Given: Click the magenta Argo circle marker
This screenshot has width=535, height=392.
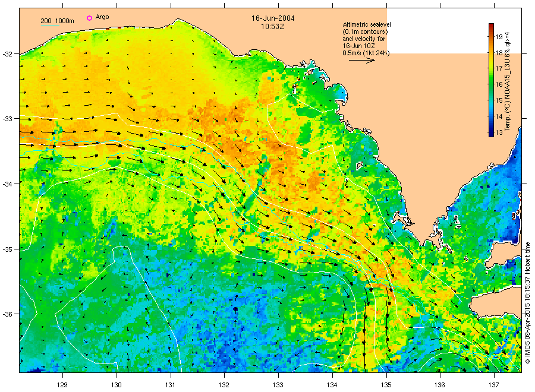Looking at the screenshot, I should 89,18.
